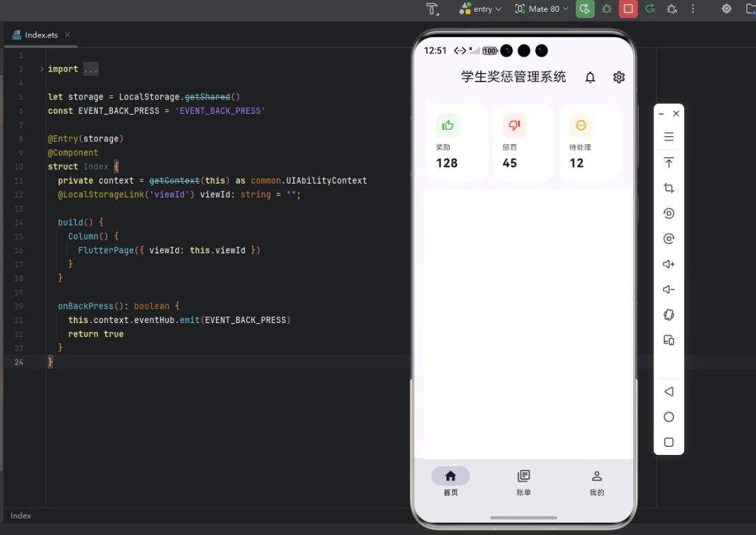The width and height of the screenshot is (756, 535).
Task: Click the 学生奖惩管理系统 title
Action: [x=513, y=77]
